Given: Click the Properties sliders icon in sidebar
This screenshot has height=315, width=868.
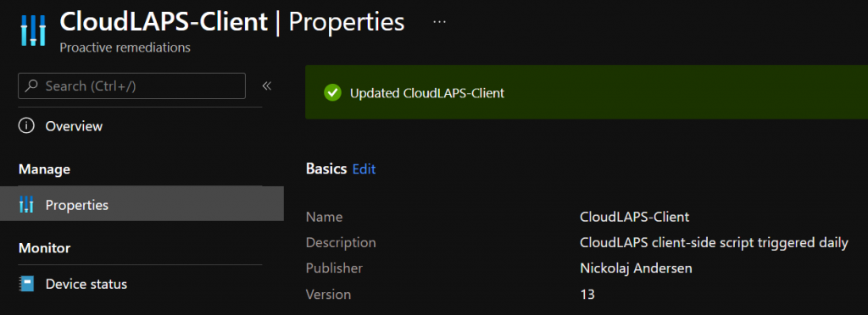Looking at the screenshot, I should tap(26, 205).
